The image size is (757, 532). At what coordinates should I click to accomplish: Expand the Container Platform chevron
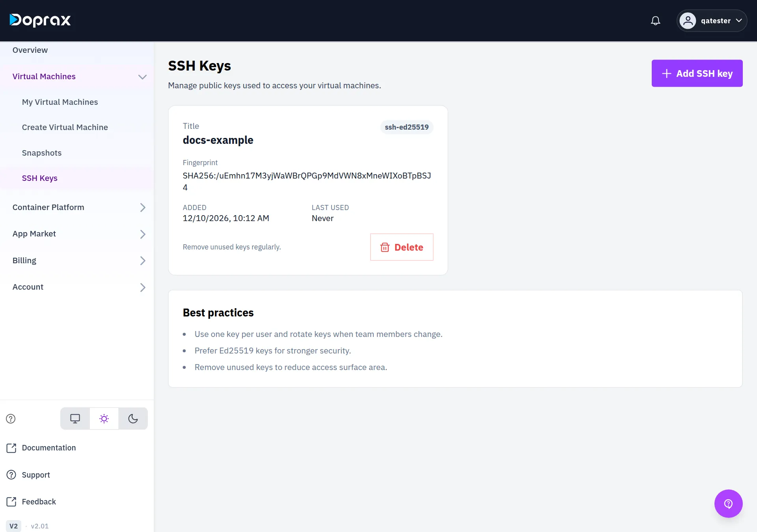(x=143, y=208)
